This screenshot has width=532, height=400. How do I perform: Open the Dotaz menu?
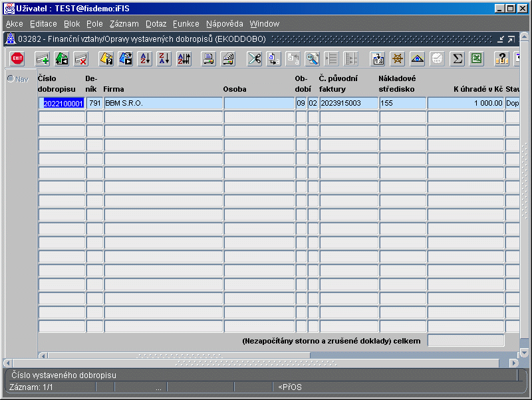(x=156, y=24)
